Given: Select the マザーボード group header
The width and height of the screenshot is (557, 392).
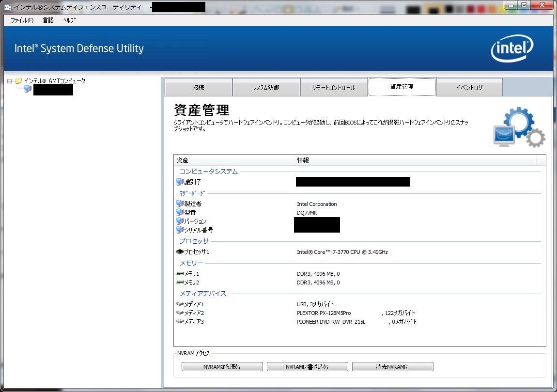Looking at the screenshot, I should (x=192, y=193).
